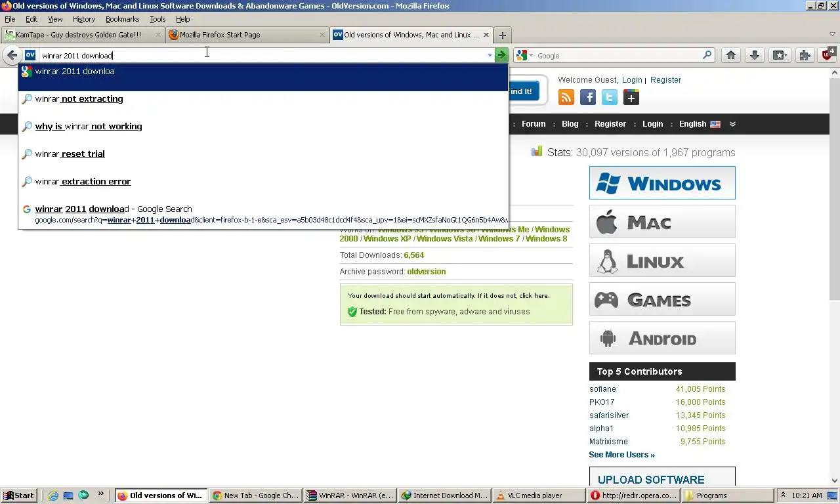The width and height of the screenshot is (840, 504).
Task: Click the Find It! button
Action: click(523, 91)
